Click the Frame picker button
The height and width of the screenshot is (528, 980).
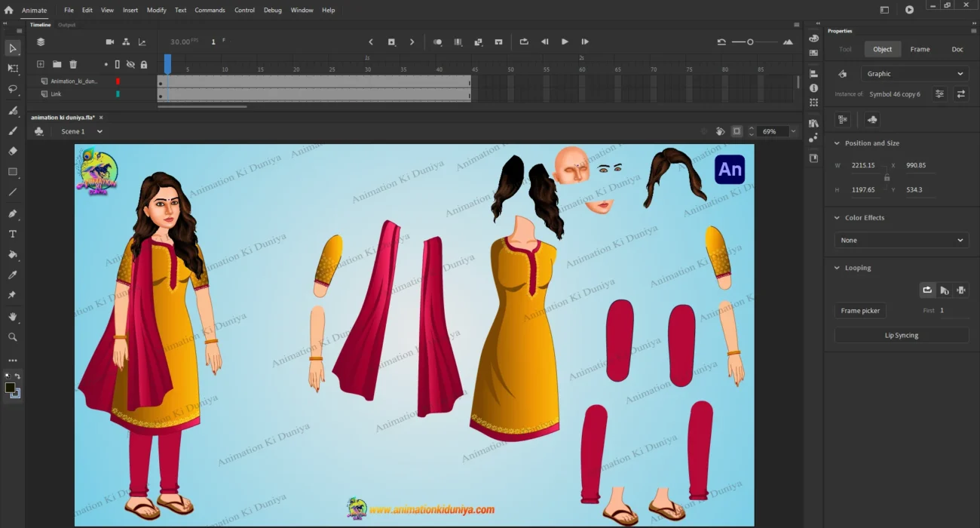pyautogui.click(x=860, y=311)
